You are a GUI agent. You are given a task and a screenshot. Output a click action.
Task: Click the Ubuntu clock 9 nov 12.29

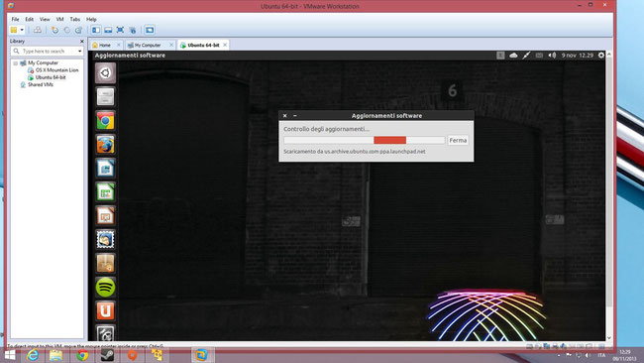[577, 56]
